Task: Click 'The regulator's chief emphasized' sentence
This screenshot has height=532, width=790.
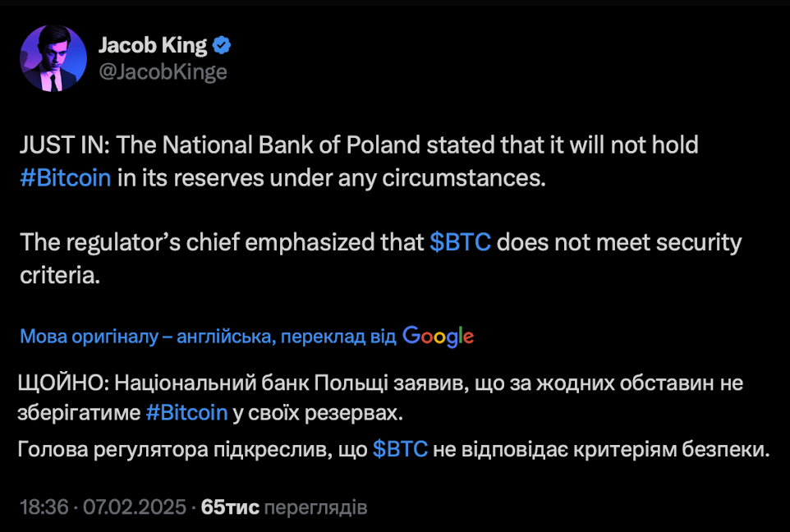Action: (381, 259)
